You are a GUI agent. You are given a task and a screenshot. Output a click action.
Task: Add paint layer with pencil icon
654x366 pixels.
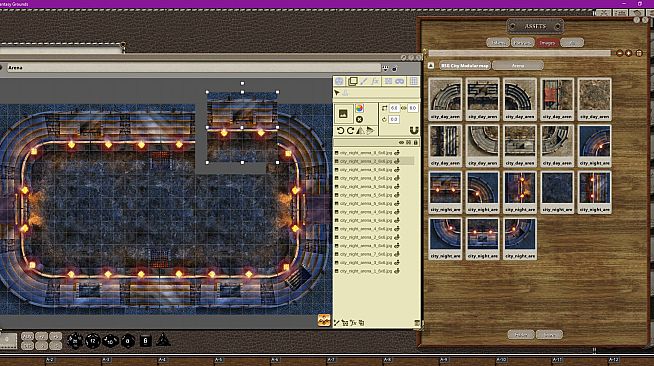[x=337, y=323]
